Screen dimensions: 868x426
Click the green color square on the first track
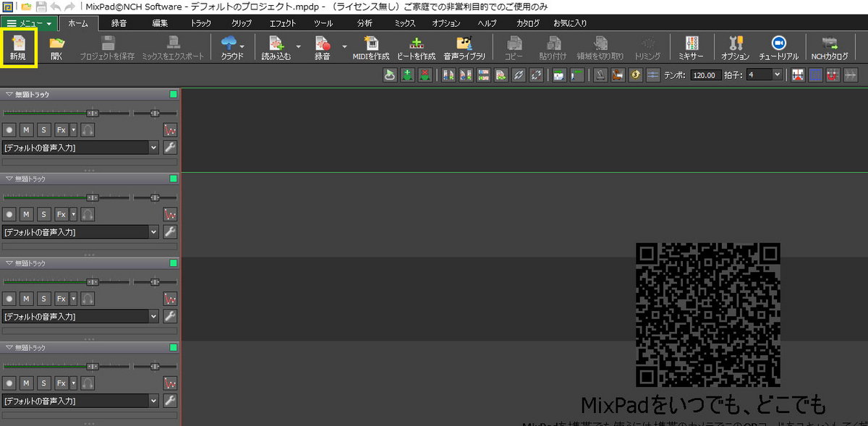173,95
